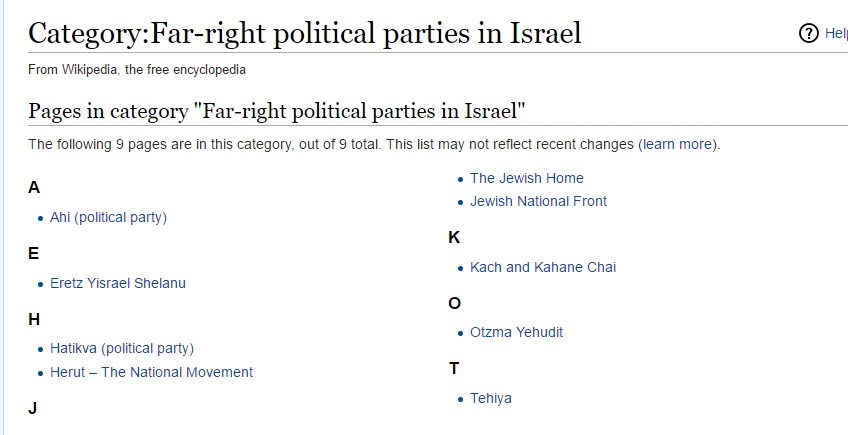Click the letter K group heading
The width and height of the screenshot is (848, 435).
tap(454, 237)
